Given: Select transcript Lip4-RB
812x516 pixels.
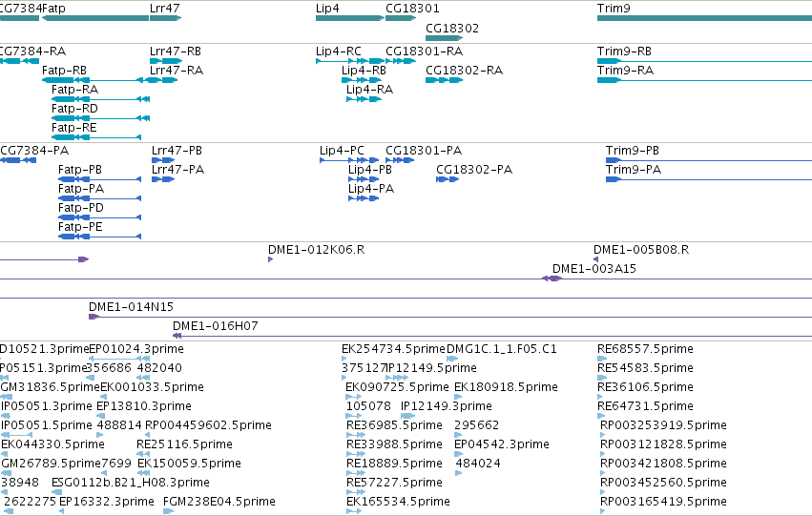Looking at the screenshot, I should (362, 80).
